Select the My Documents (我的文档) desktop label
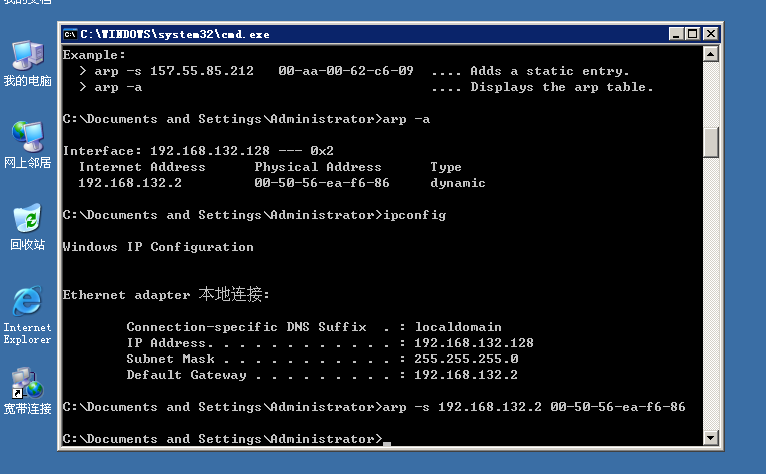This screenshot has height=474, width=766. tap(27, 2)
